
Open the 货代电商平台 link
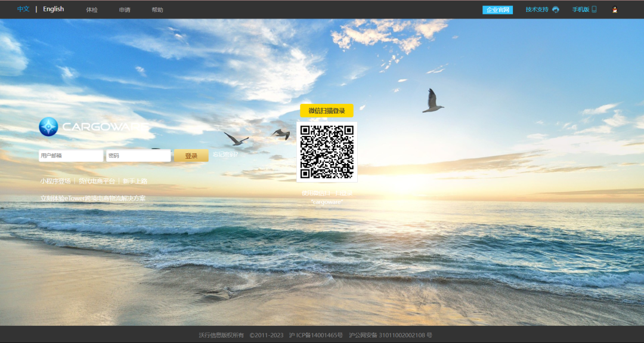[97, 181]
